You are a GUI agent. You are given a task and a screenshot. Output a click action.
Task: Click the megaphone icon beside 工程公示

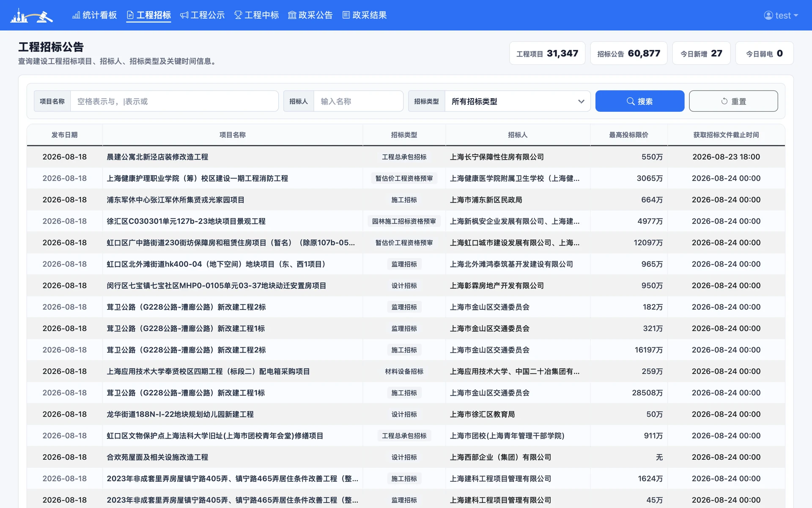click(x=184, y=15)
